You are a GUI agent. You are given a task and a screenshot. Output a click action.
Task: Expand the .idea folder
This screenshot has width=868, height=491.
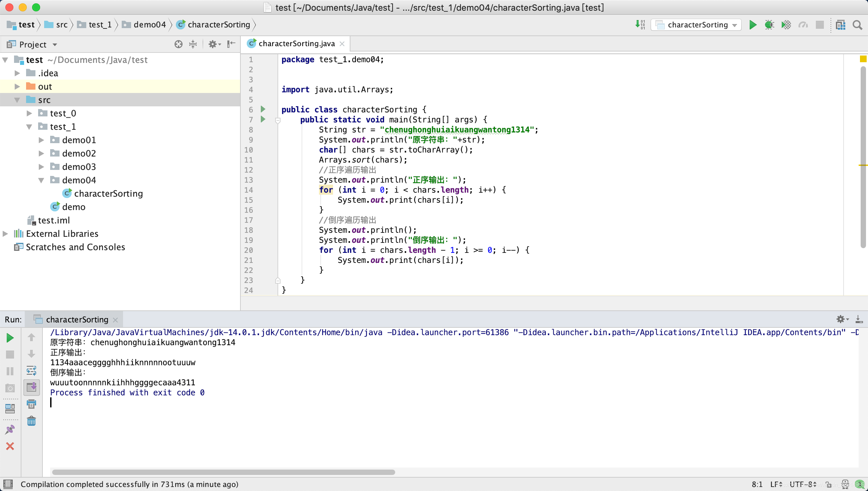click(17, 73)
